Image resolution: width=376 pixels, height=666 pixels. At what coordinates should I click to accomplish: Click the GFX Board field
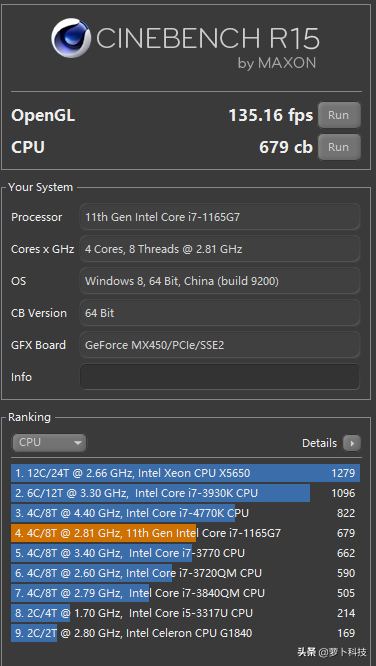point(220,345)
